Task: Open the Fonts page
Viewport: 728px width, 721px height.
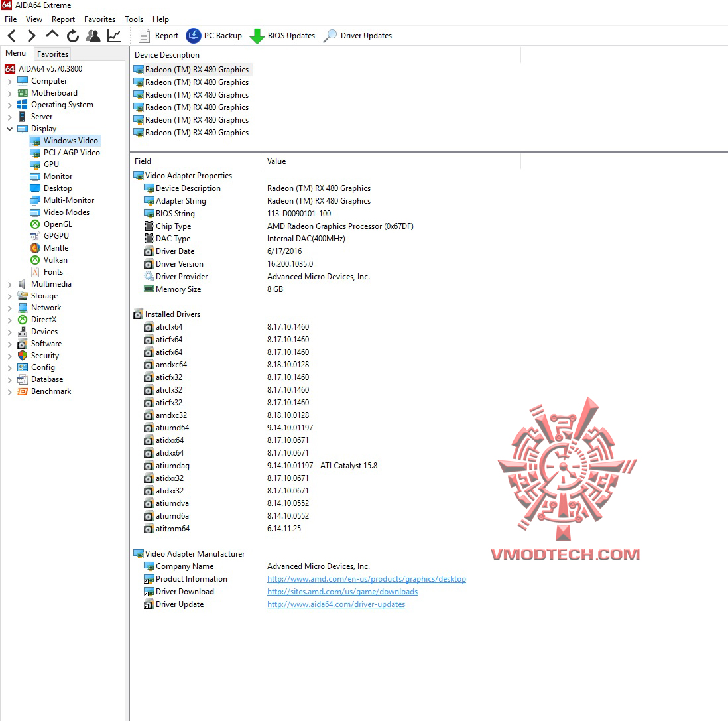Action: [x=53, y=272]
